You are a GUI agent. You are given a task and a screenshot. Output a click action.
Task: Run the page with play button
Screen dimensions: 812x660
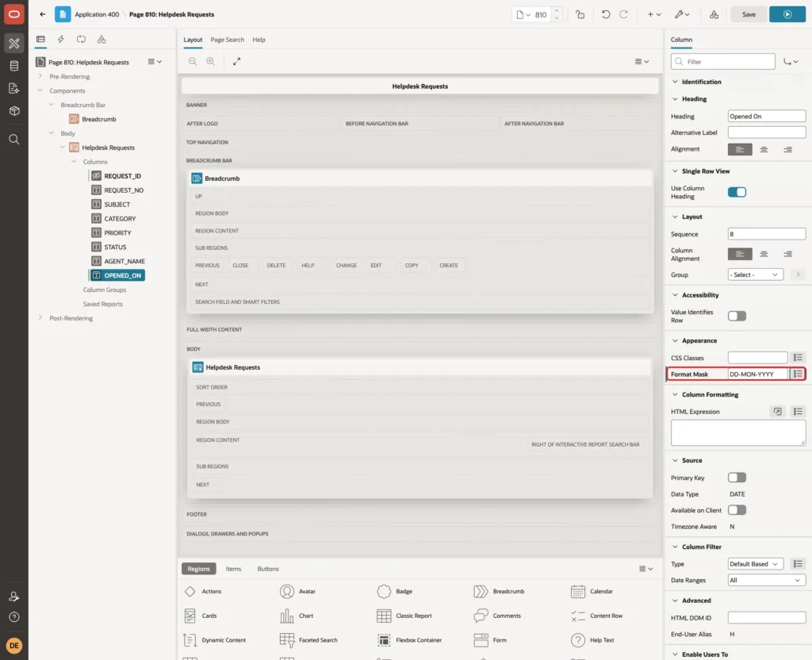pos(787,14)
